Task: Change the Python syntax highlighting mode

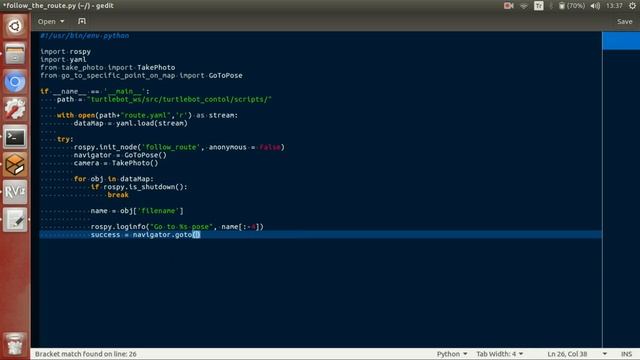Action: (452, 354)
